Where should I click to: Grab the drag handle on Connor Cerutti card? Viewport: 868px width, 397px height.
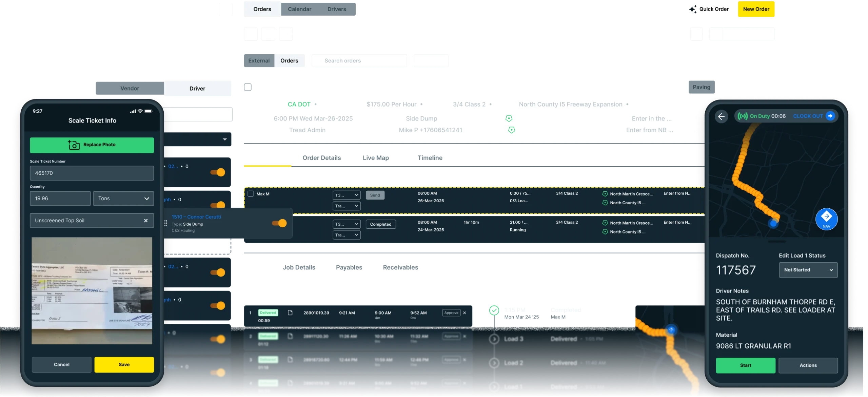(x=165, y=223)
